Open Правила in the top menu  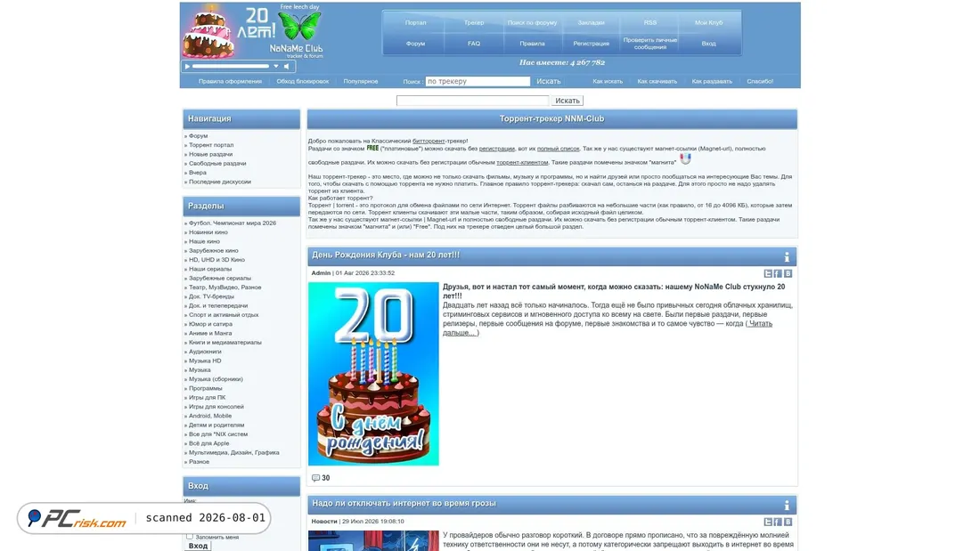point(532,44)
